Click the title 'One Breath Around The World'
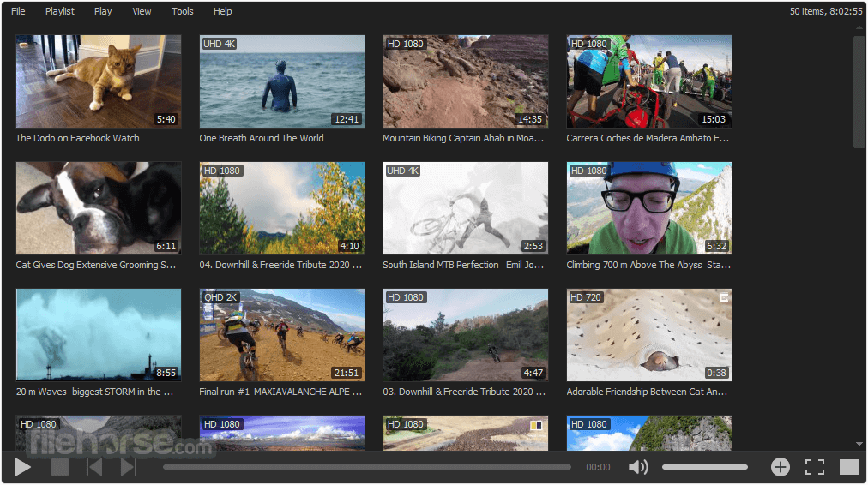Viewport: 868px width, 485px height. 262,138
